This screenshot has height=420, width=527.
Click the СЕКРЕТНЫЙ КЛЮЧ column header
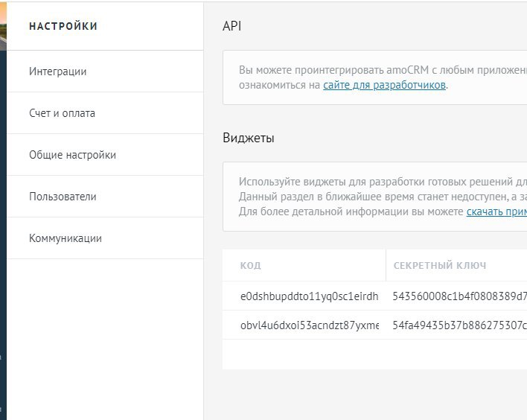441,266
